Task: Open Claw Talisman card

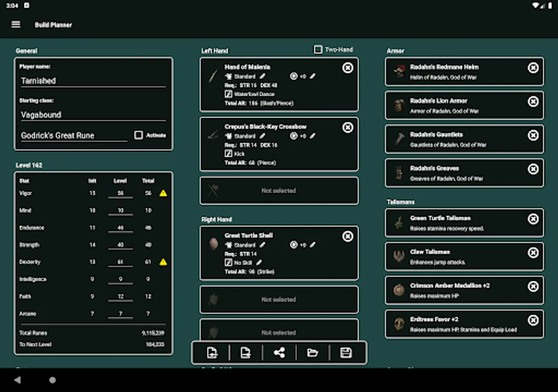Action: click(464, 257)
